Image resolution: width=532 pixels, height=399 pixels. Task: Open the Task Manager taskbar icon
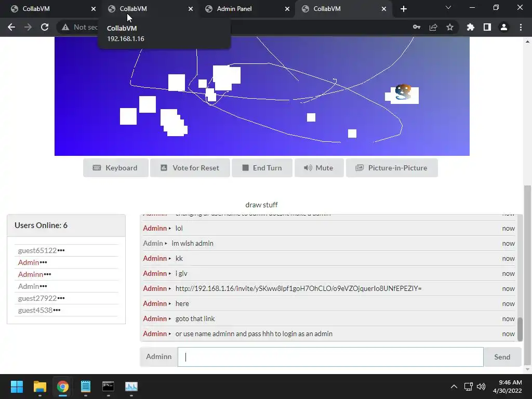131,387
